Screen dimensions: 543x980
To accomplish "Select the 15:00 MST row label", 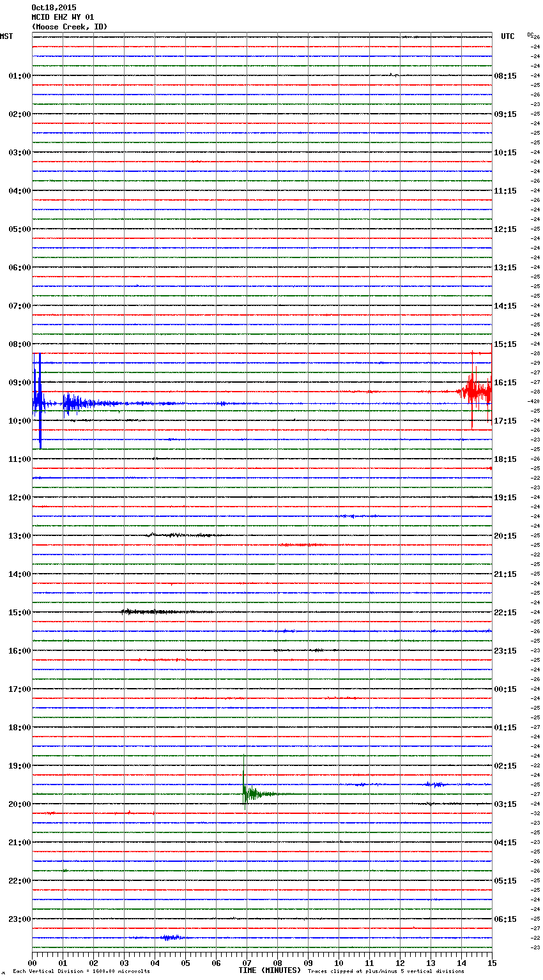I will (19, 612).
